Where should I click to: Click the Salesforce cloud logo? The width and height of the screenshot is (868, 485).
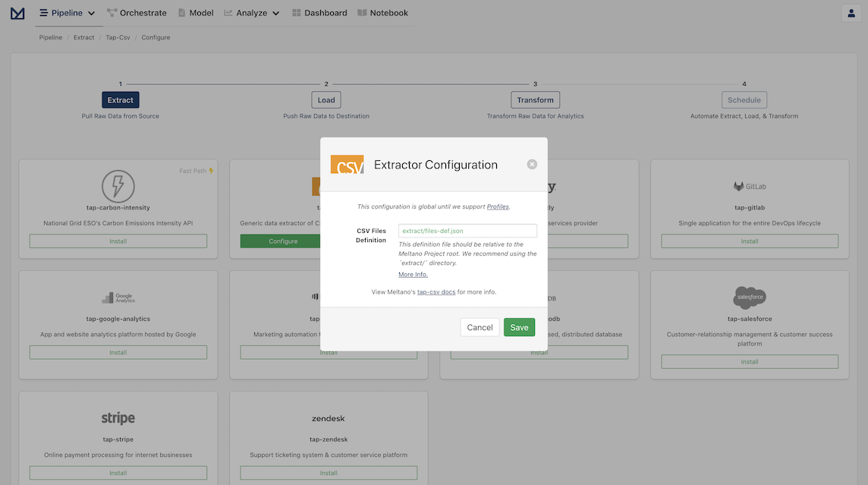tap(750, 298)
